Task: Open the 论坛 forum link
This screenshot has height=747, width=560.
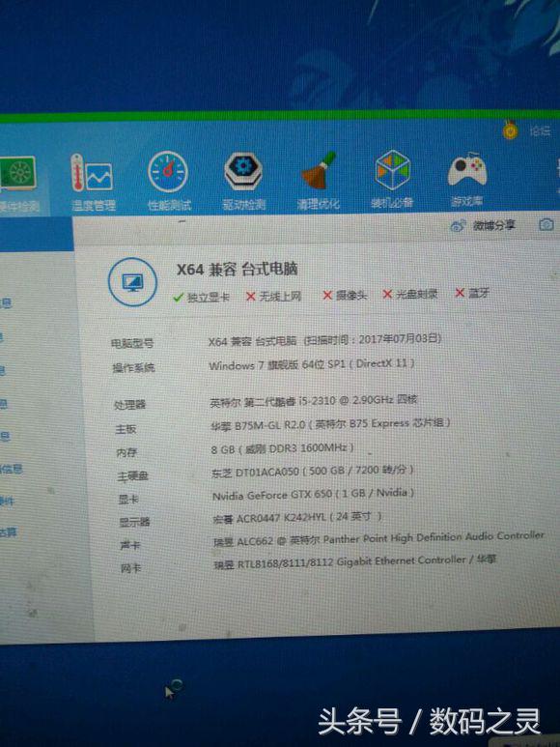Action: [x=540, y=130]
